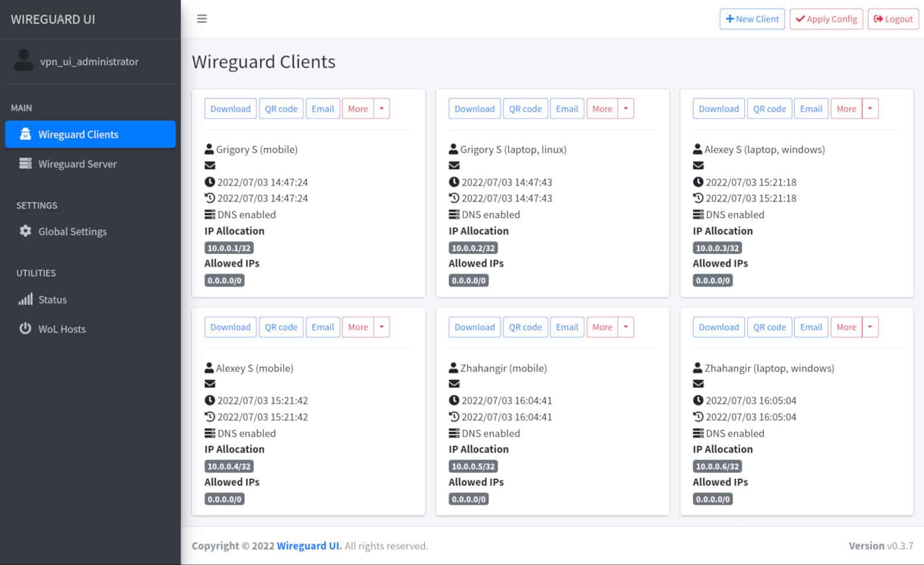924x565 pixels.
Task: Go to the Wireguard Server page
Action: coord(77,164)
